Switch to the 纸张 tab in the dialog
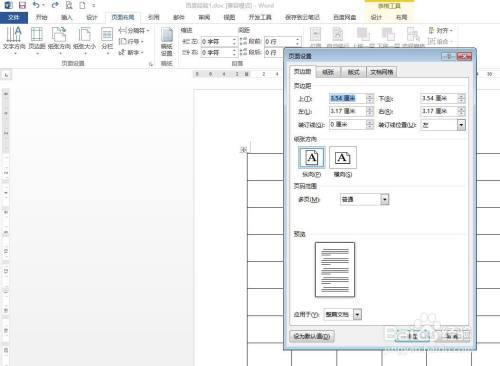Screen dimensions: 500x366 click(x=328, y=72)
